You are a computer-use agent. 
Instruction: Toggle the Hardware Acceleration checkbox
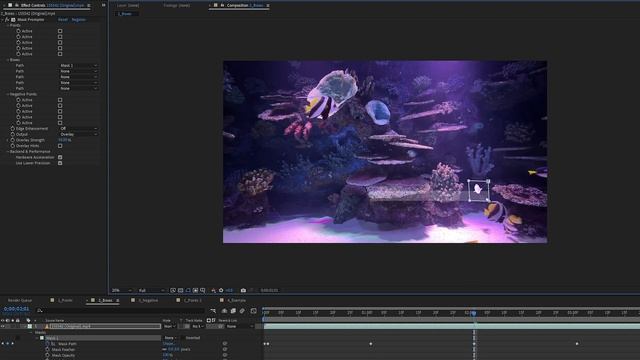pos(60,157)
